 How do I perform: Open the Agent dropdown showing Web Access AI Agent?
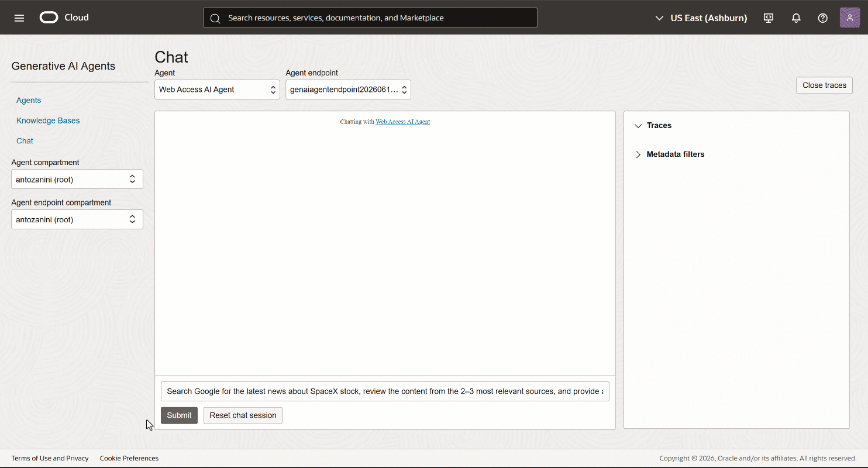[217, 90]
